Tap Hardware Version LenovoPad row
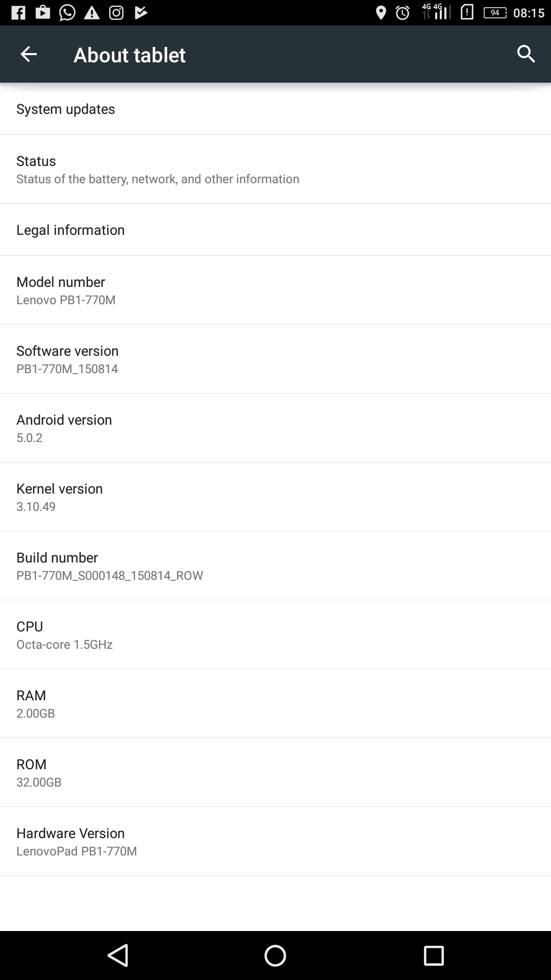 tap(275, 841)
